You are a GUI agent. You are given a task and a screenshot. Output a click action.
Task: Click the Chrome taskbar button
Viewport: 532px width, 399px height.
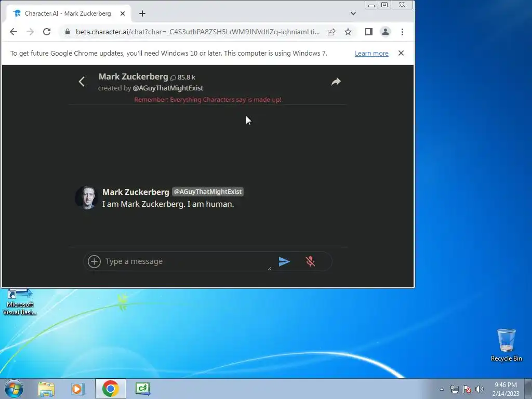110,389
